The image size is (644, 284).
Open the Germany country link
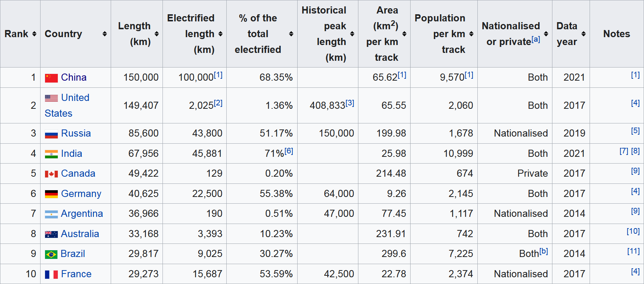(81, 194)
